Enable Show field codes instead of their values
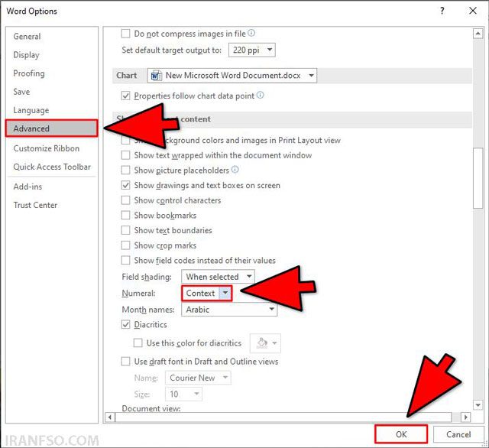This screenshot has height=448, width=489. point(125,260)
